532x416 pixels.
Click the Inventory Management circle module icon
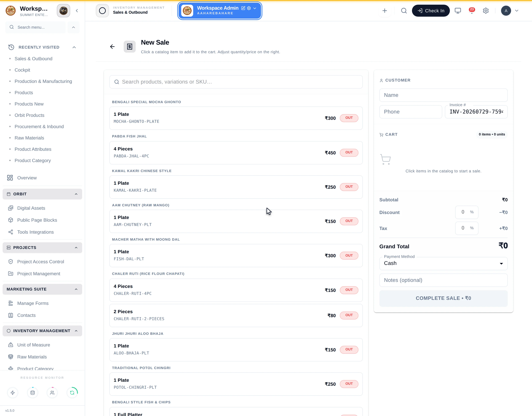(x=102, y=11)
